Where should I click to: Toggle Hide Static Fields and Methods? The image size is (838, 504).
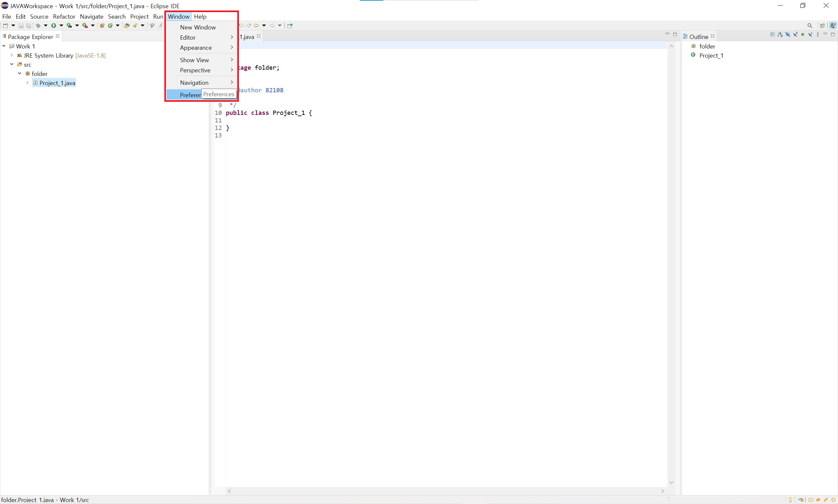tap(795, 35)
